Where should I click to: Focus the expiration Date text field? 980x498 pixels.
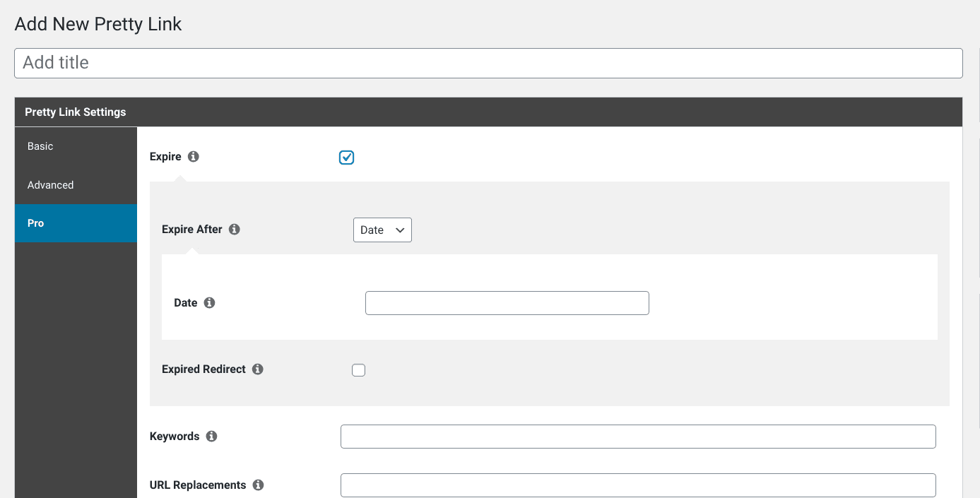507,303
